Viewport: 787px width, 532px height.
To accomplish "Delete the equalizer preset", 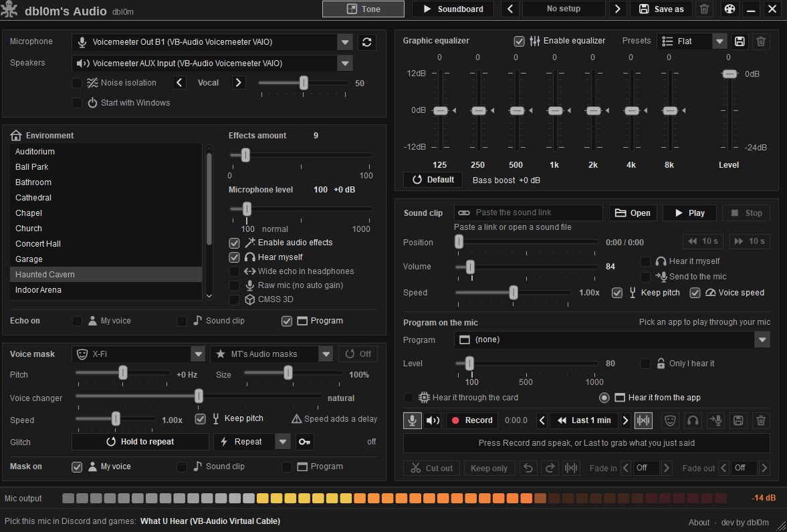I will point(761,41).
